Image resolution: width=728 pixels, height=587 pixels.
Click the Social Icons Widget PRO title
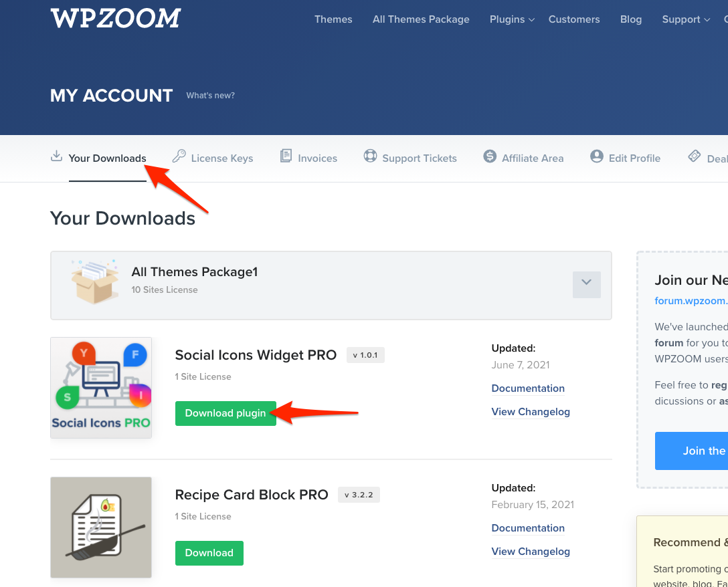coord(256,355)
